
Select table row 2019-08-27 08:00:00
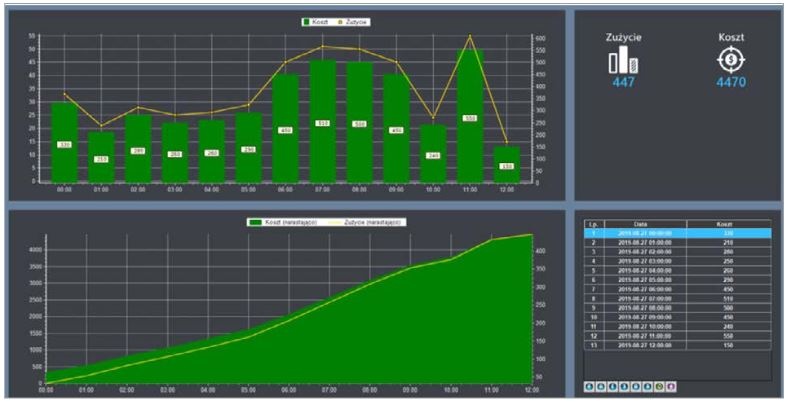point(677,308)
